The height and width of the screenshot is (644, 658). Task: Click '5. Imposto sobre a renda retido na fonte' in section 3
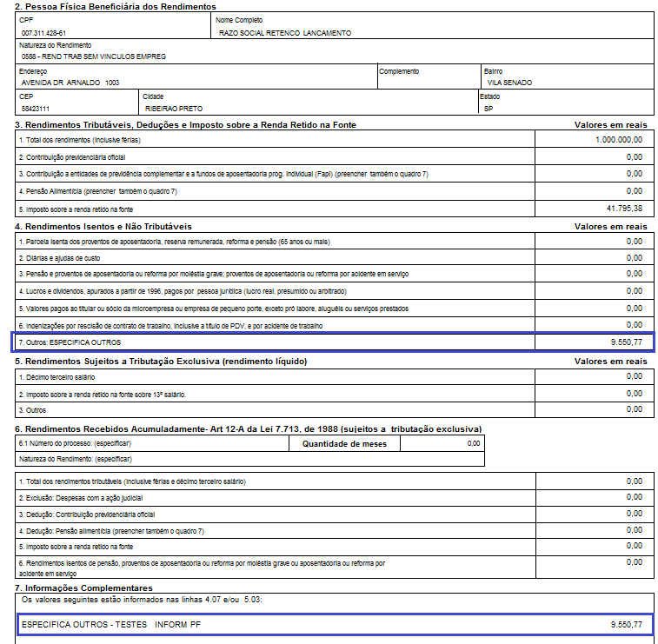[76, 209]
